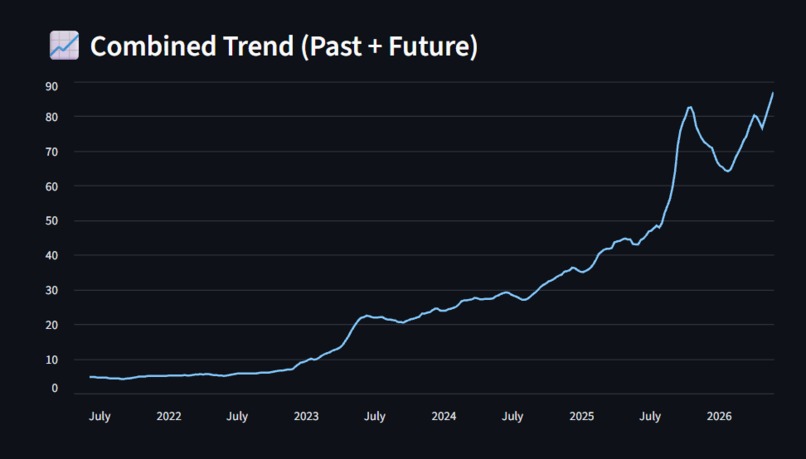806x459 pixels.
Task: Click the 80 y-axis tick label
Action: [51, 117]
